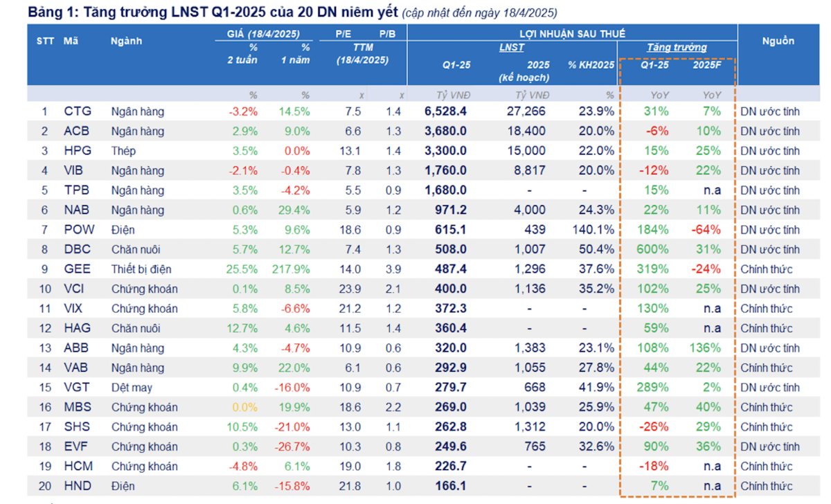
Task: Click the "Dệt may" sector cell
Action: click(x=132, y=388)
